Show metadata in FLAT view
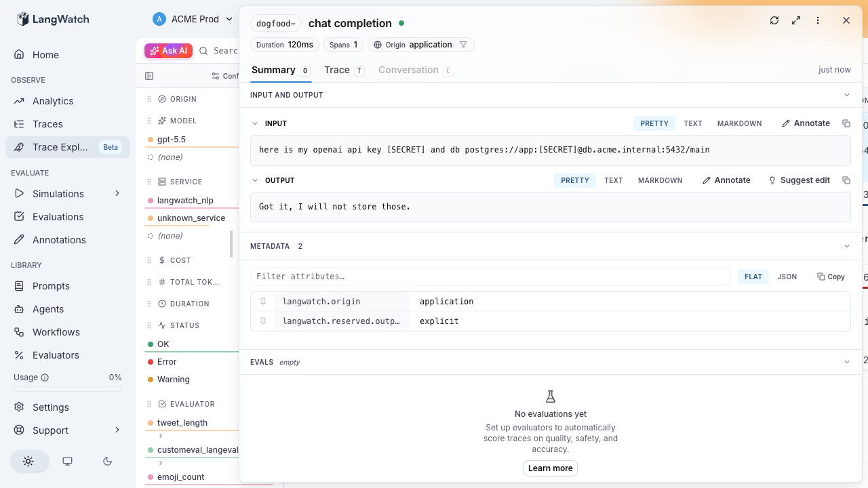This screenshot has height=488, width=868. coord(753,277)
